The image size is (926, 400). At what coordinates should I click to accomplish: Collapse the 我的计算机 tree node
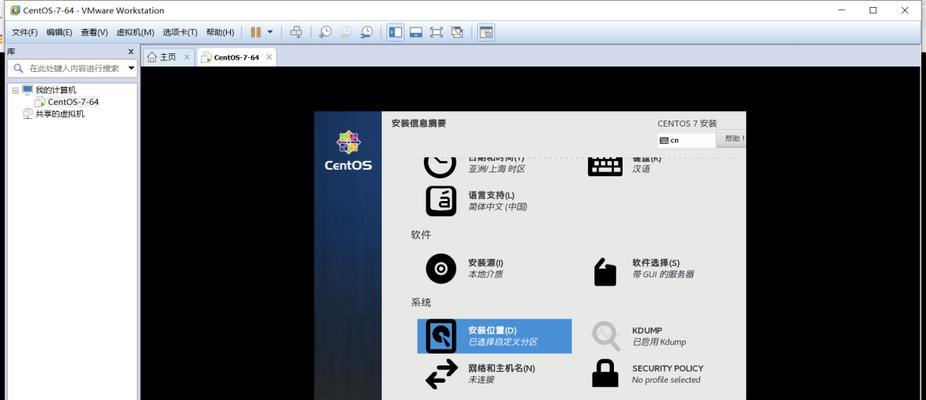click(x=15, y=90)
